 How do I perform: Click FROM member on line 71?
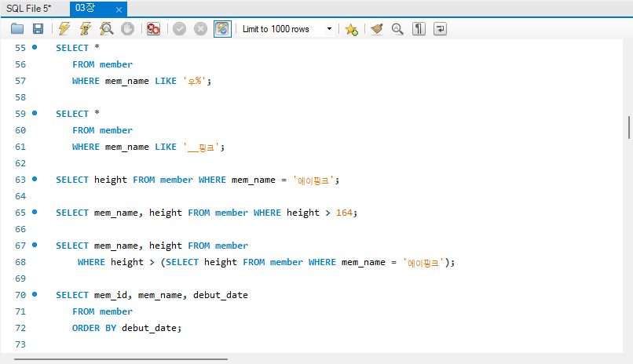(x=103, y=311)
